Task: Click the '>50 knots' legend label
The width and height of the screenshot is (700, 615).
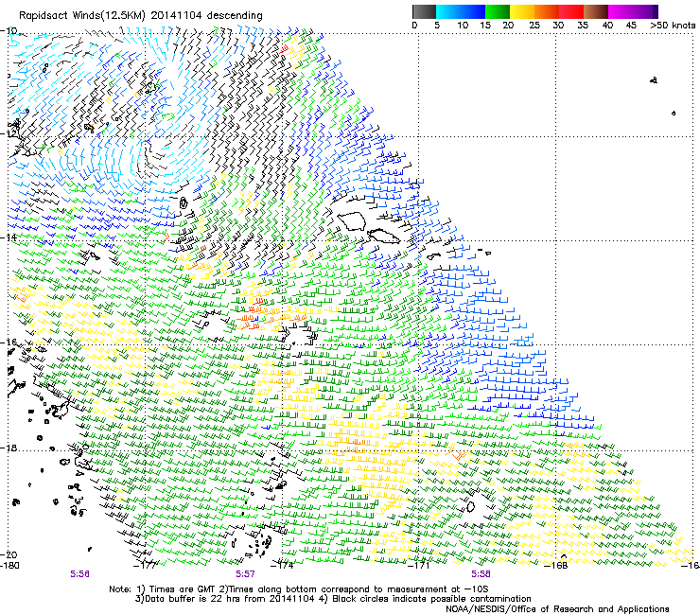Action: coord(673,25)
